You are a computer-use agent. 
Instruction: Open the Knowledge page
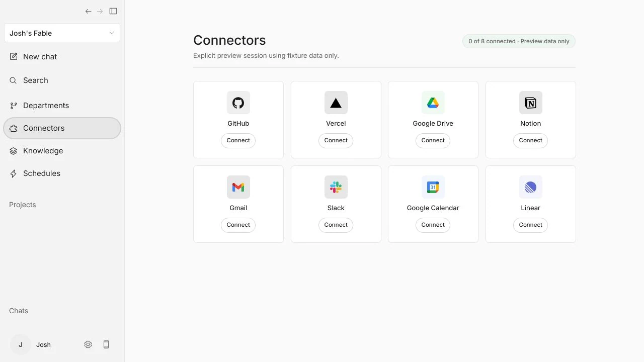coord(62,150)
